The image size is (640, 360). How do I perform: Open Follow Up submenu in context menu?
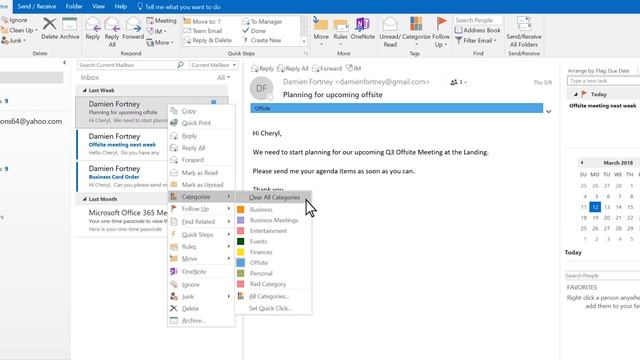pyautogui.click(x=201, y=209)
